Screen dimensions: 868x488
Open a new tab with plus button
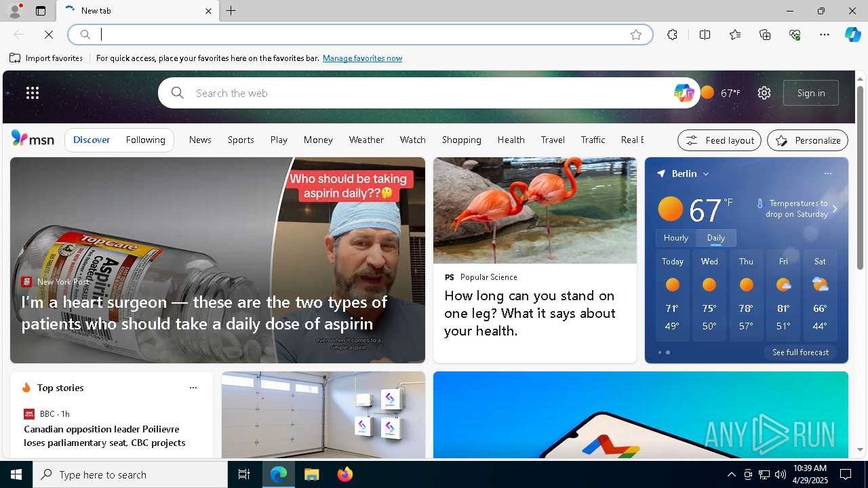click(x=231, y=11)
